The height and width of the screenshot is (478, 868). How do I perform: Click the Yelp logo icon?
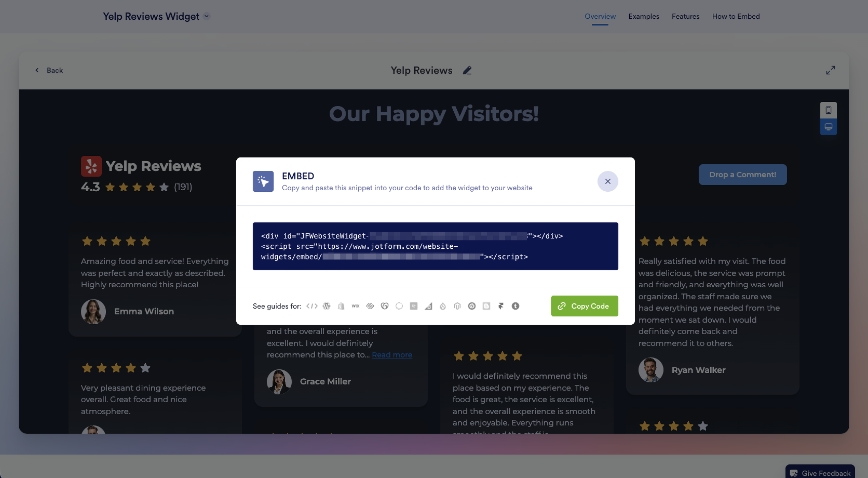tap(91, 166)
